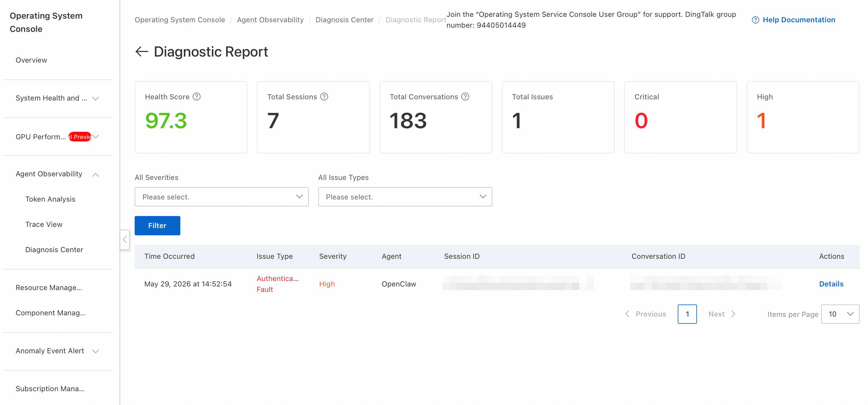Viewport: 868px width, 405px height.
Task: Click the Session ID column header
Action: pos(462,256)
